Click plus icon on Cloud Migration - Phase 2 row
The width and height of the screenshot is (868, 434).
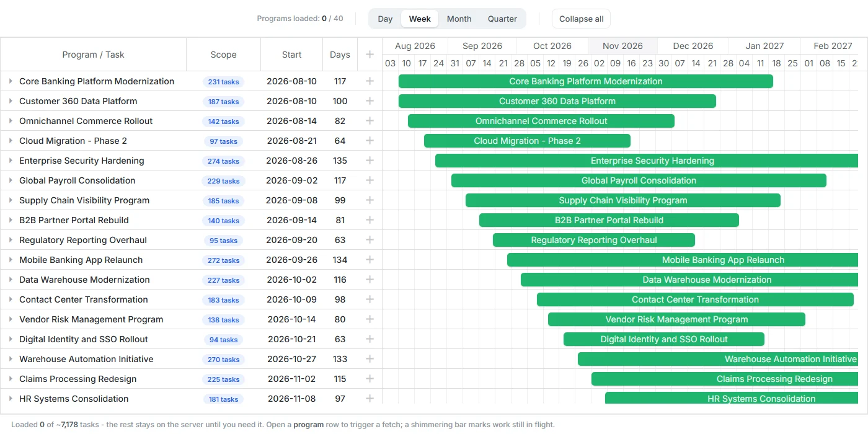(370, 141)
